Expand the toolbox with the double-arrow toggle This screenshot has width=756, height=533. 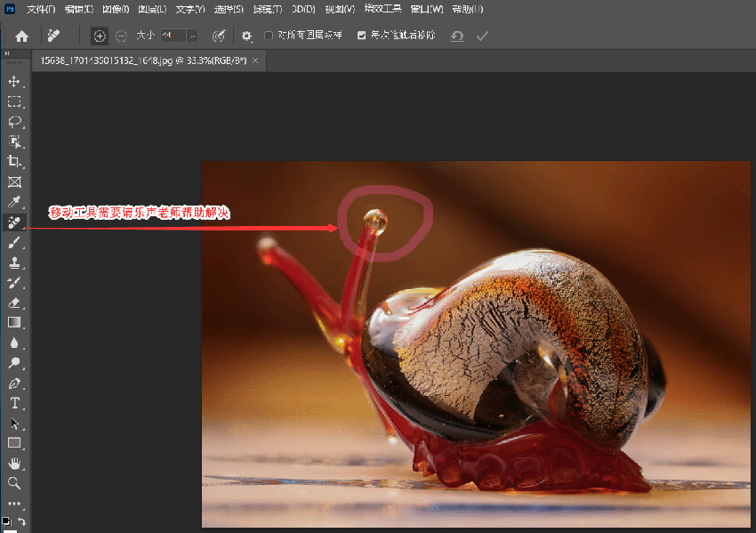click(7, 53)
